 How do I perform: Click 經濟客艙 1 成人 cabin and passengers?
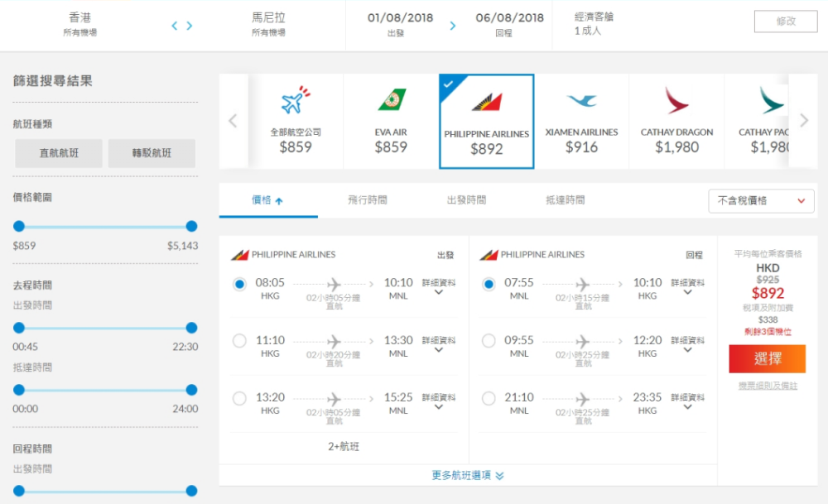tap(594, 24)
